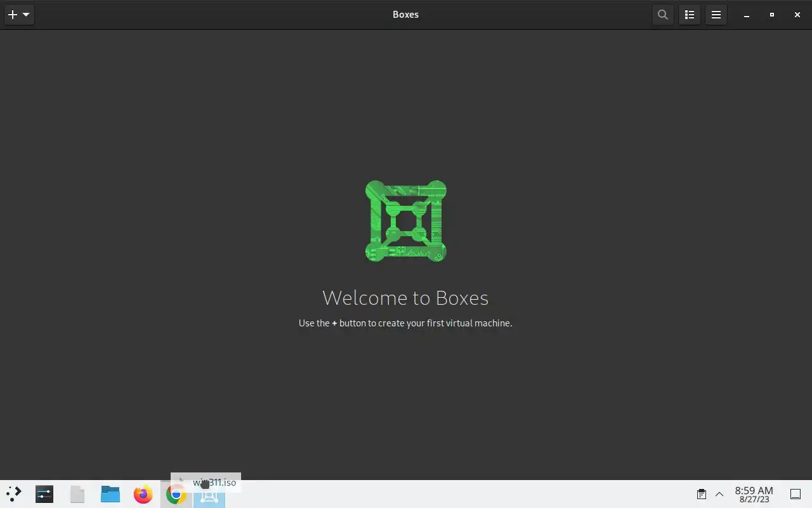The width and height of the screenshot is (812, 508).
Task: Click the 'Welcome to Boxes' heading
Action: point(405,298)
